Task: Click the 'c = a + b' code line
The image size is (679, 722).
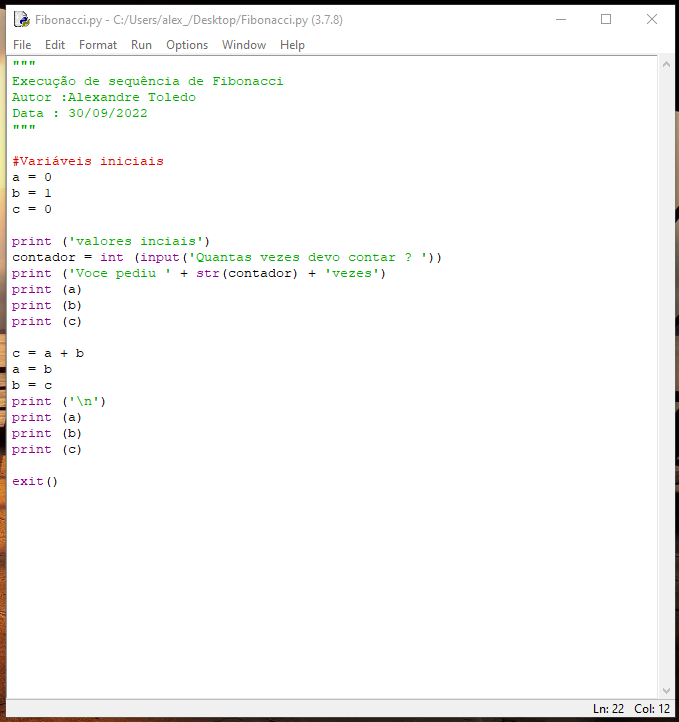Action: 48,354
